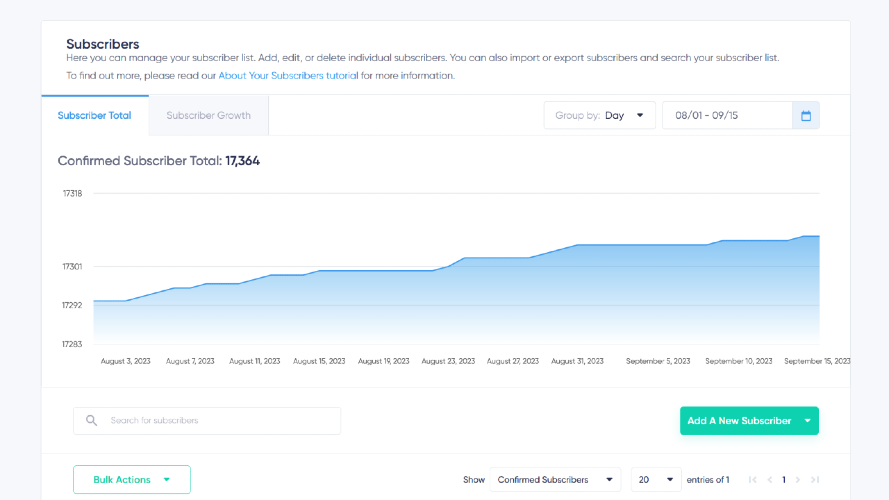
Task: Click the August 31, 2023 axis label
Action: pos(577,361)
